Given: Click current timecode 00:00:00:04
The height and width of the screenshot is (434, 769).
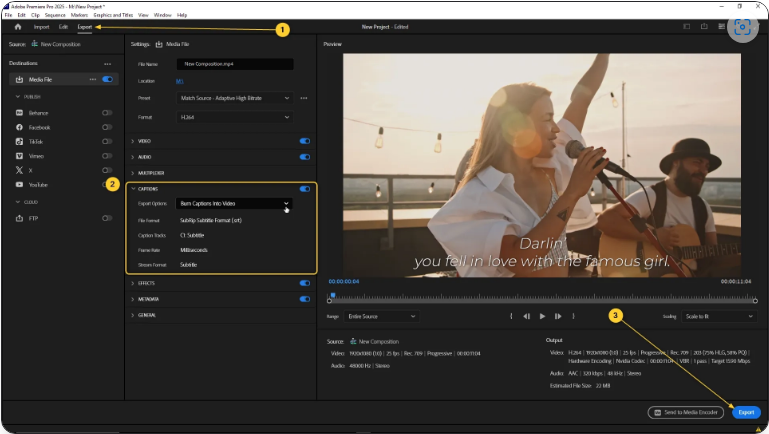Looking at the screenshot, I should 344,281.
